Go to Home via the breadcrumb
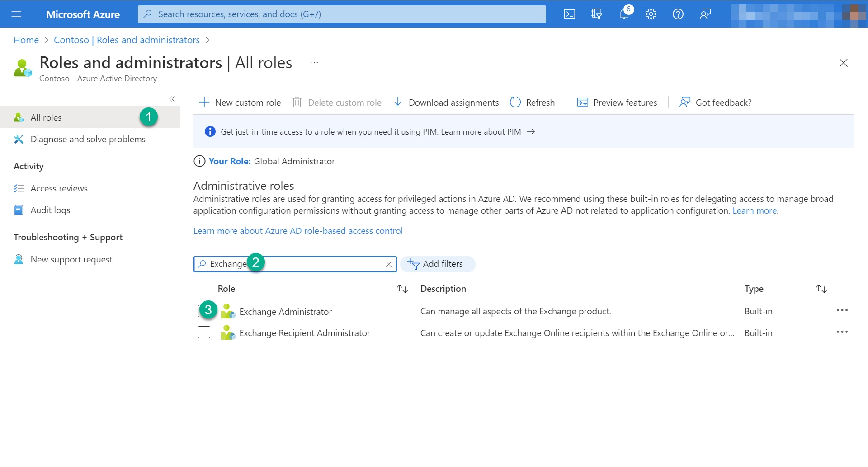The width and height of the screenshot is (868, 467). [x=26, y=40]
